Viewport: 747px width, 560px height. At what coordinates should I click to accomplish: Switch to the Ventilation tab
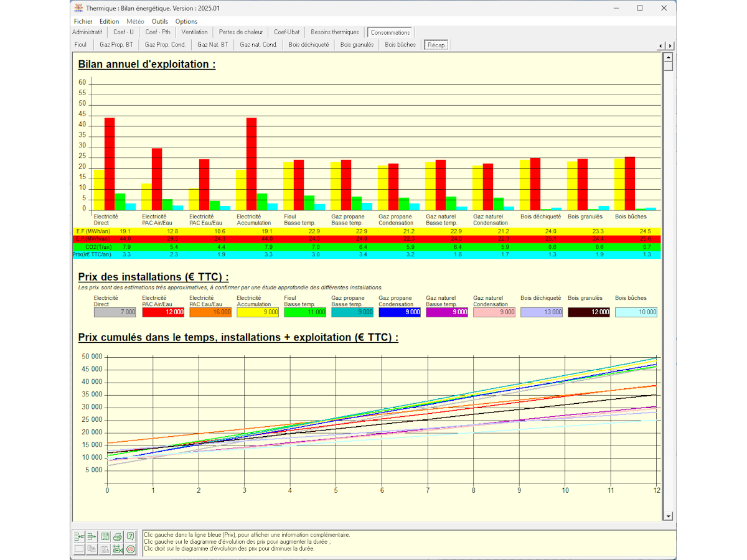[194, 32]
